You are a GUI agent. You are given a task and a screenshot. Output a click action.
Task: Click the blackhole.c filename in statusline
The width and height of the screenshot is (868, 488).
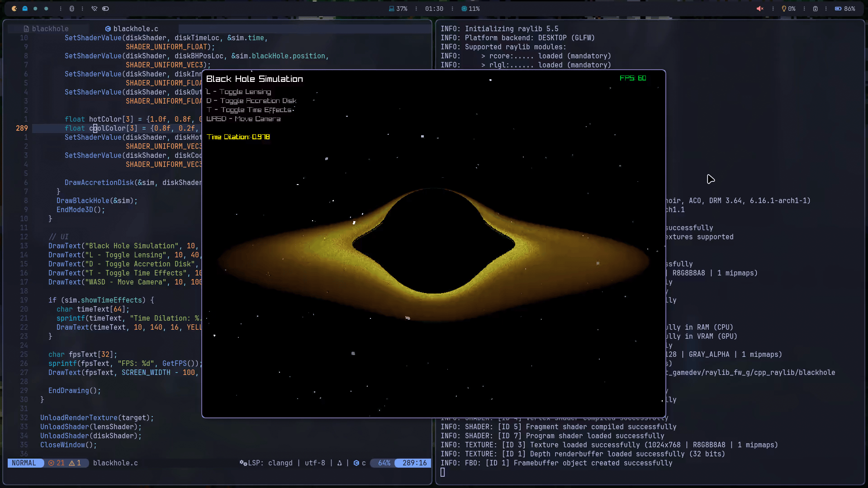coord(115,463)
